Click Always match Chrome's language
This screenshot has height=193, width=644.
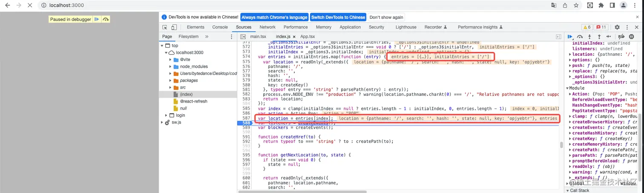pos(274,17)
